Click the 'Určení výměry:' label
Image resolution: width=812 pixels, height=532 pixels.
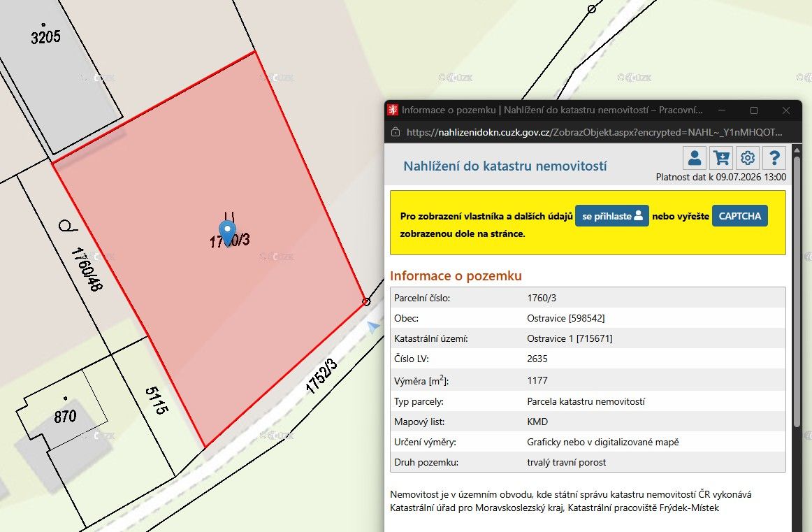[425, 442]
